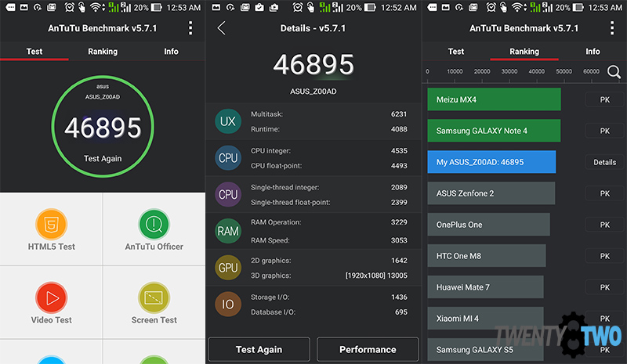This screenshot has height=364, width=627.
Task: Select the IO category icon
Action: tap(228, 305)
